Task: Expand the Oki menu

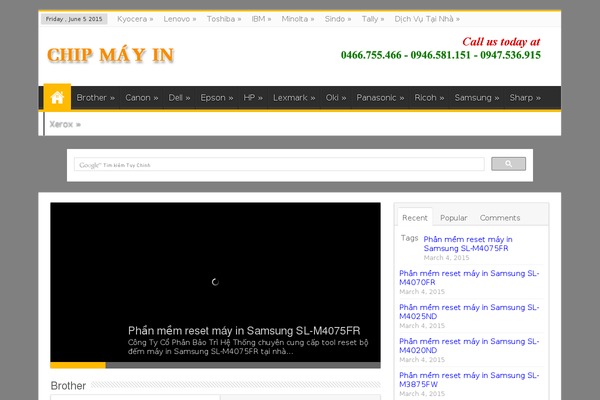Action: coord(336,98)
